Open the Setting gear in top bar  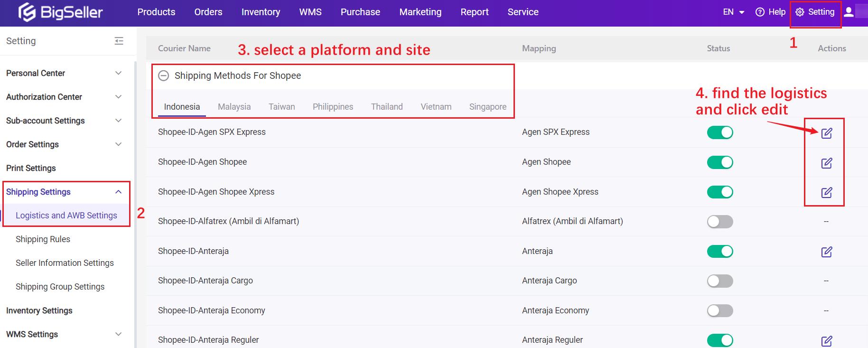815,12
